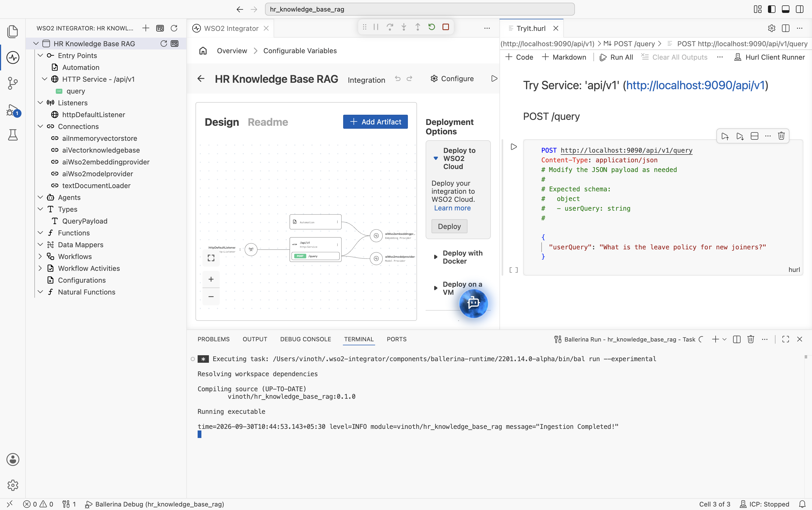
Task: Click the Add Artifact button
Action: coord(375,122)
